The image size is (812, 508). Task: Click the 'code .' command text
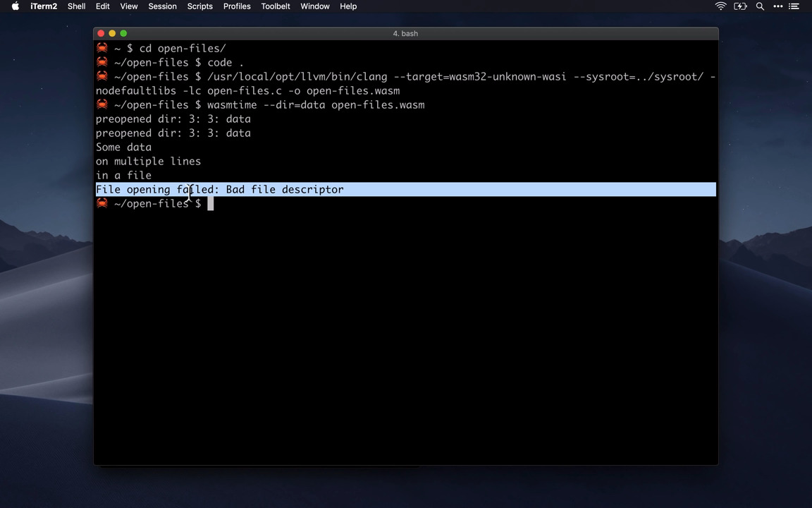tap(226, 62)
